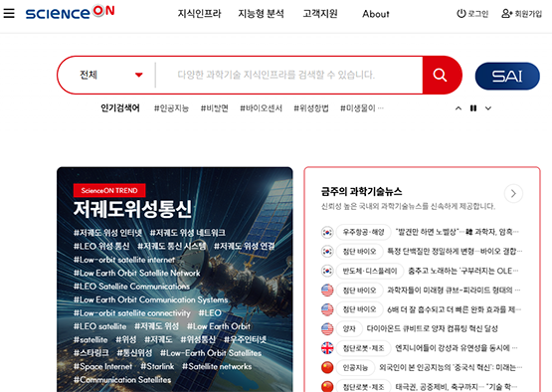Click the 로그인 power icon

pos(460,14)
